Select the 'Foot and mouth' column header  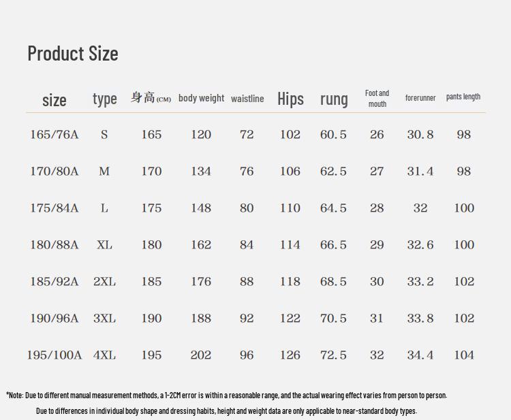point(377,99)
